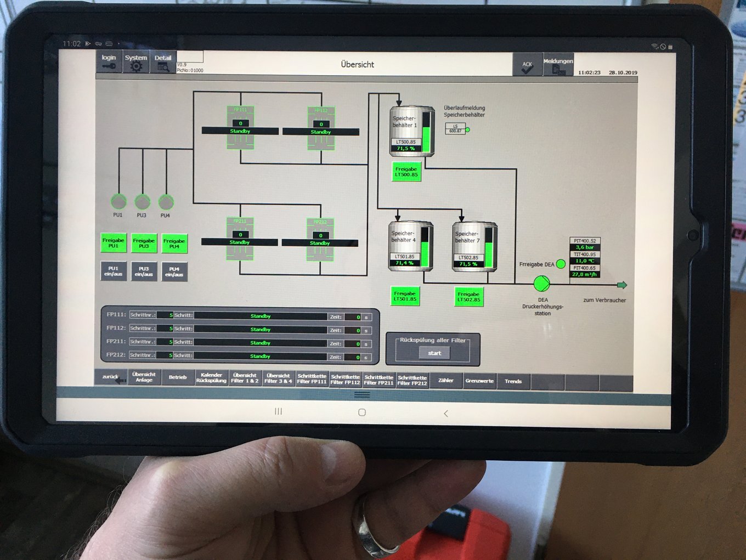Screen dimensions: 746x560
Task: Toggle PU3 ein/aus switch
Action: pyautogui.click(x=144, y=271)
